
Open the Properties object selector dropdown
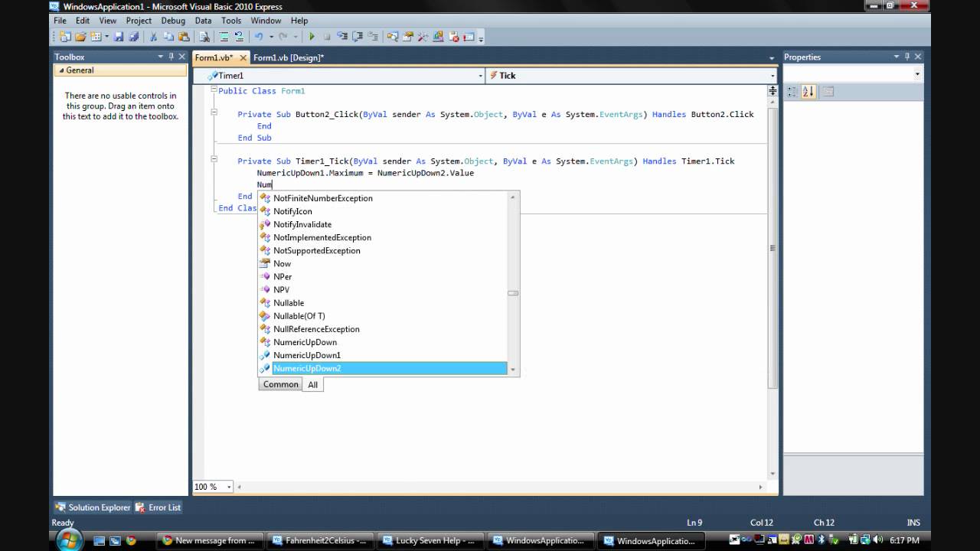(x=918, y=74)
